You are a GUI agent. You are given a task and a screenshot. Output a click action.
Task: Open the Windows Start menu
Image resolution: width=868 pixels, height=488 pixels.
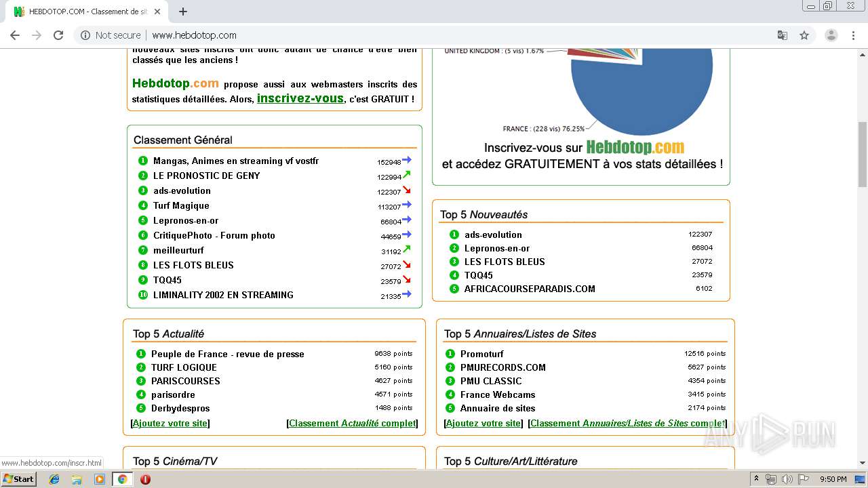coord(19,479)
